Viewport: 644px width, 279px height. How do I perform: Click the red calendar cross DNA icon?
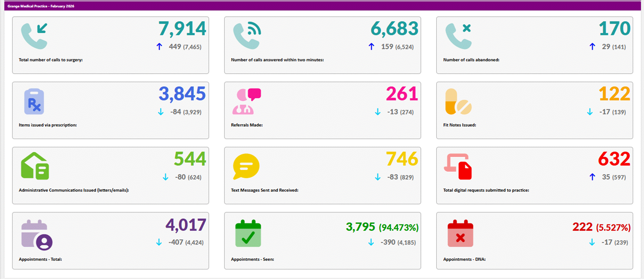tap(460, 233)
